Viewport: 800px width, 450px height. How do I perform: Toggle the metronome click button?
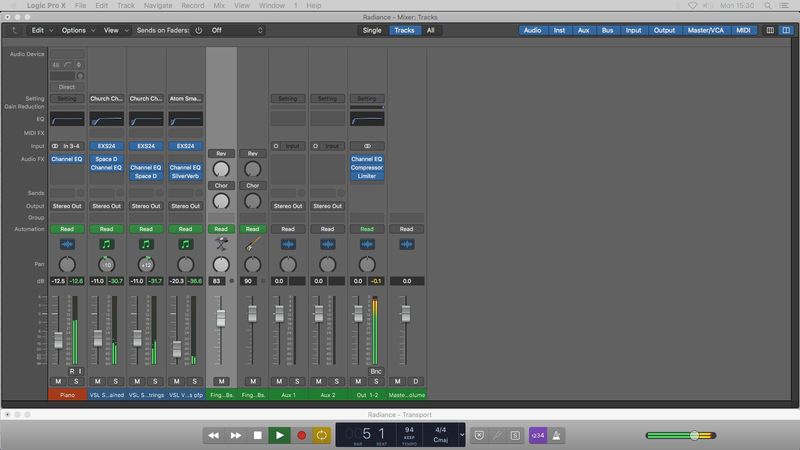(556, 435)
